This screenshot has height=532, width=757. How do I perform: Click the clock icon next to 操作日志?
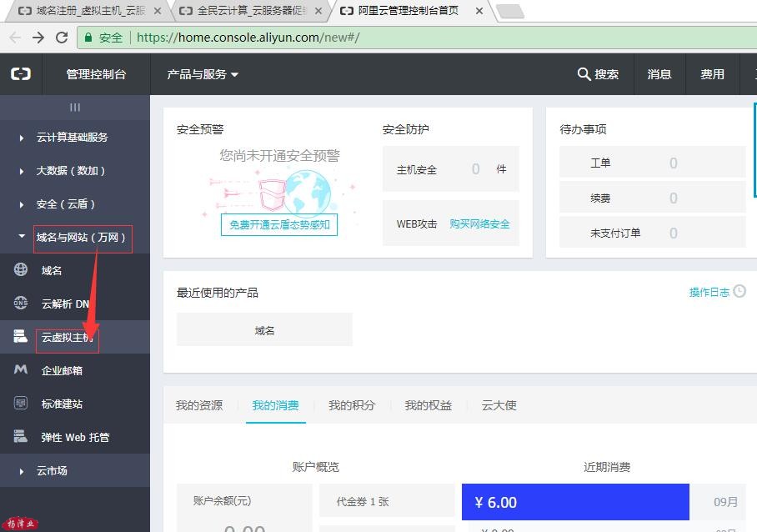click(x=739, y=291)
